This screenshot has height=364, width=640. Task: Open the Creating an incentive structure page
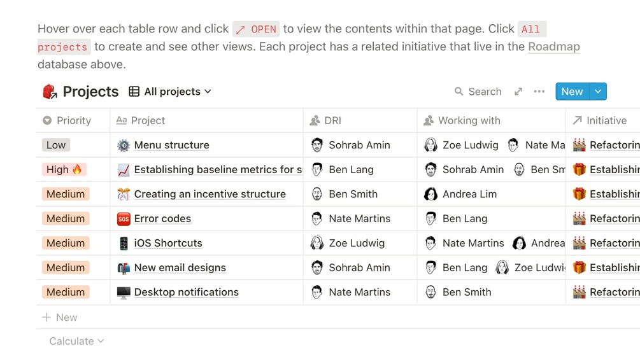[x=210, y=194]
